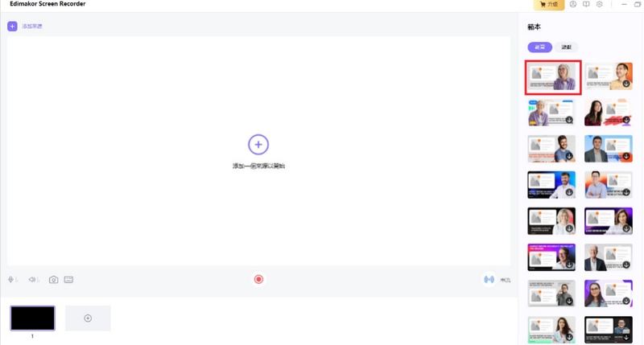Click download icon on dark blue gradient template
The height and width of the screenshot is (345, 644).
tap(569, 192)
